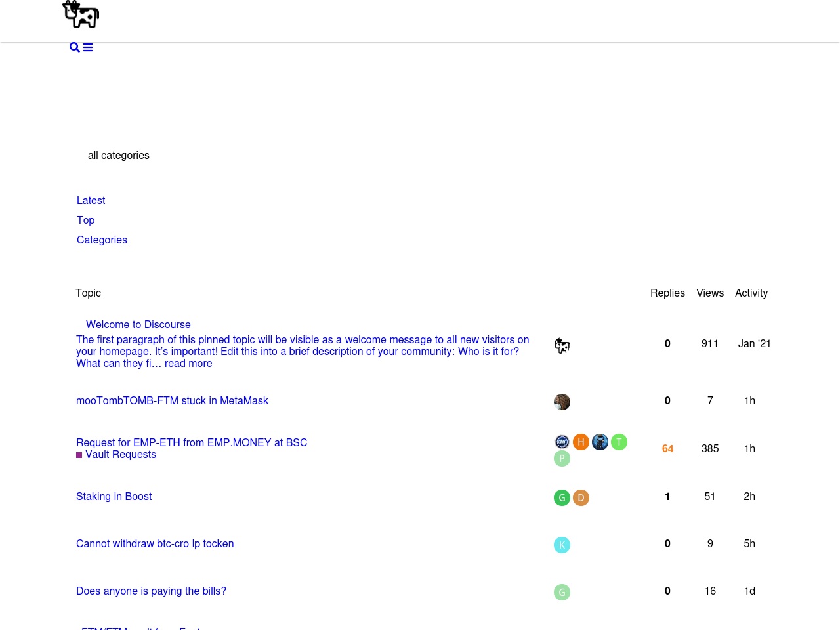
Task: Open mooTombTOMB-FTM stuck in MetaMask topic
Action: point(172,401)
